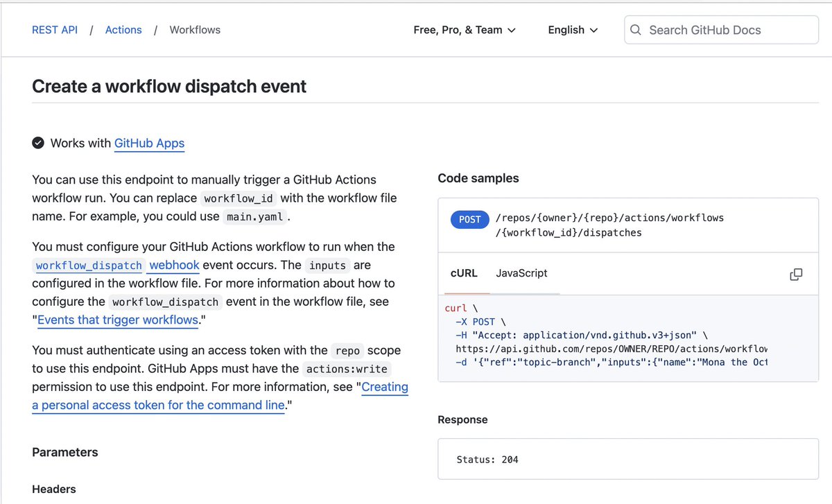Go to REST API breadcrumb link
Screen dimensions: 832x504
pos(55,30)
